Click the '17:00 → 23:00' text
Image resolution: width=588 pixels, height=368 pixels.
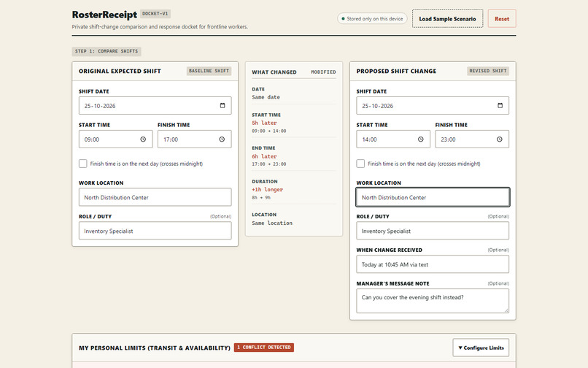[x=269, y=164]
